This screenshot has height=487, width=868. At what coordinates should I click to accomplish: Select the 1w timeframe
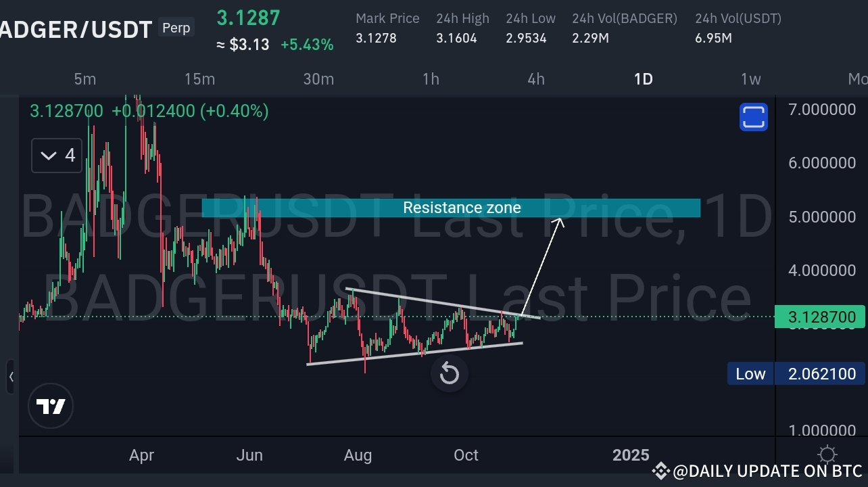(x=750, y=79)
